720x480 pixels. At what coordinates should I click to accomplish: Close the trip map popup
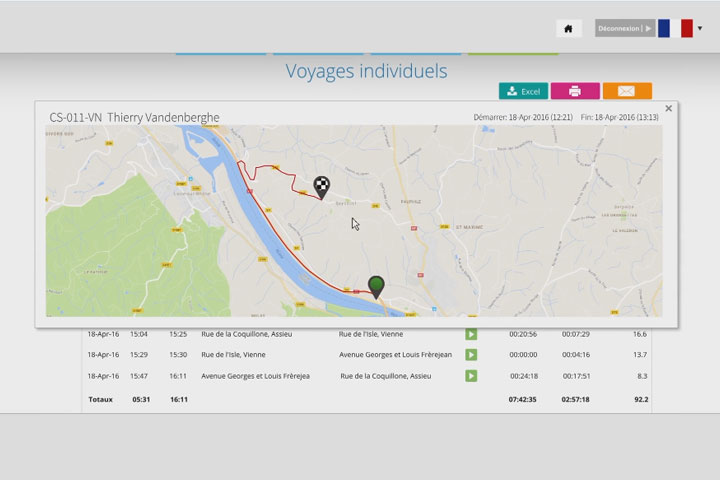tap(669, 109)
